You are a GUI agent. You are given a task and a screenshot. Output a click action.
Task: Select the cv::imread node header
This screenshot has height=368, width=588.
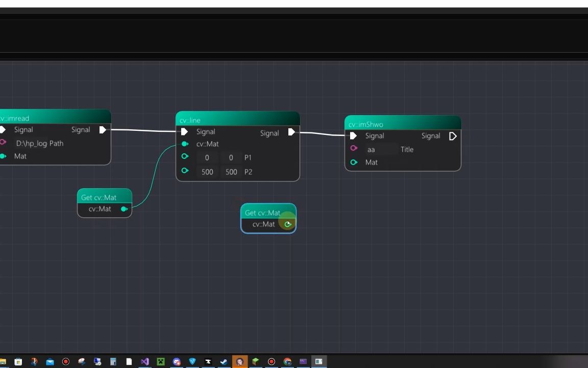coord(56,117)
